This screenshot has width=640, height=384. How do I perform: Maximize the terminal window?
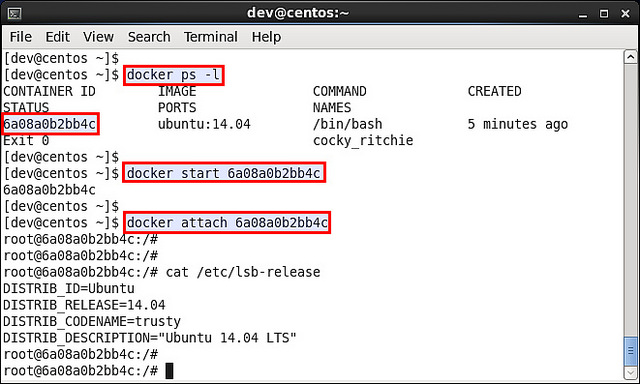(x=604, y=14)
